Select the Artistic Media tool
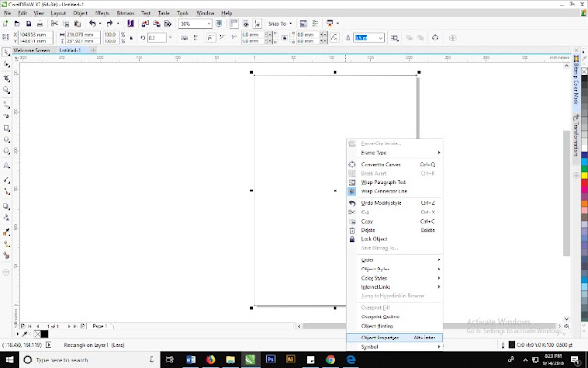 [x=6, y=117]
